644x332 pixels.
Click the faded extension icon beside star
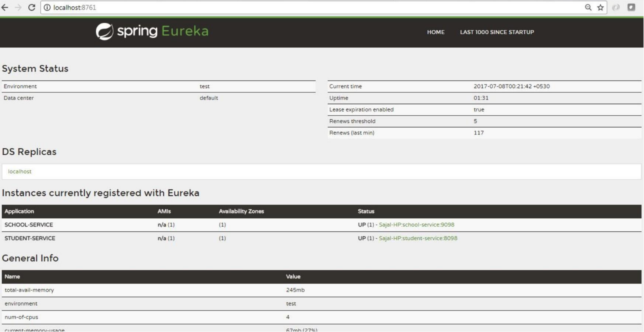click(x=616, y=7)
